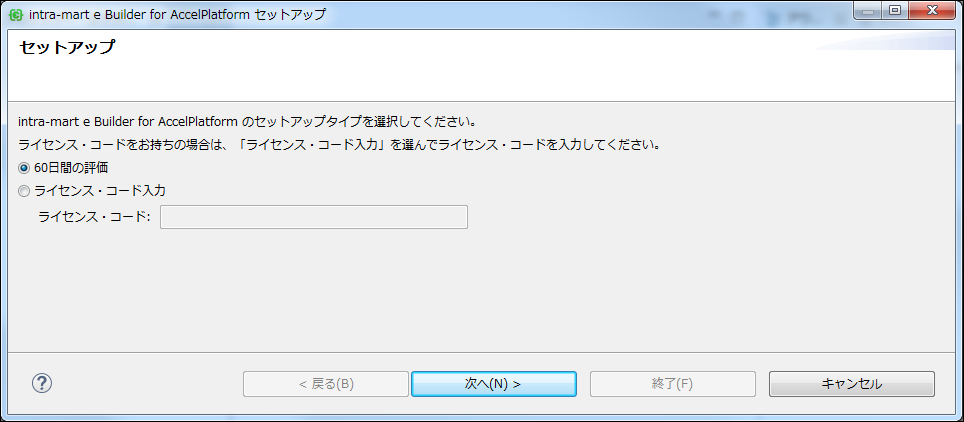Click the < 戻る(B) button
Image resolution: width=964 pixels, height=422 pixels.
click(326, 384)
